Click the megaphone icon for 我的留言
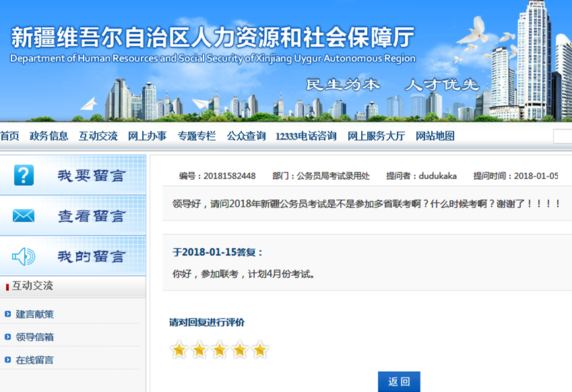This screenshot has width=572, height=392. 24,256
